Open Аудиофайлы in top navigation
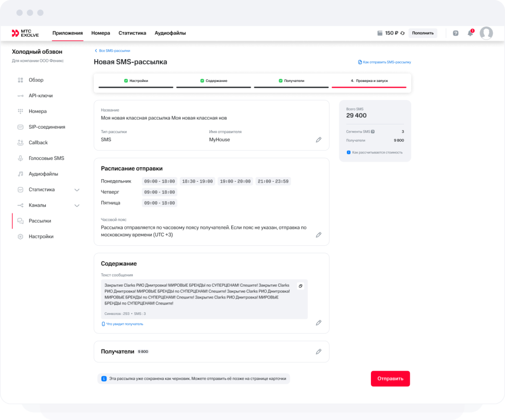This screenshot has height=420, width=505. (170, 33)
